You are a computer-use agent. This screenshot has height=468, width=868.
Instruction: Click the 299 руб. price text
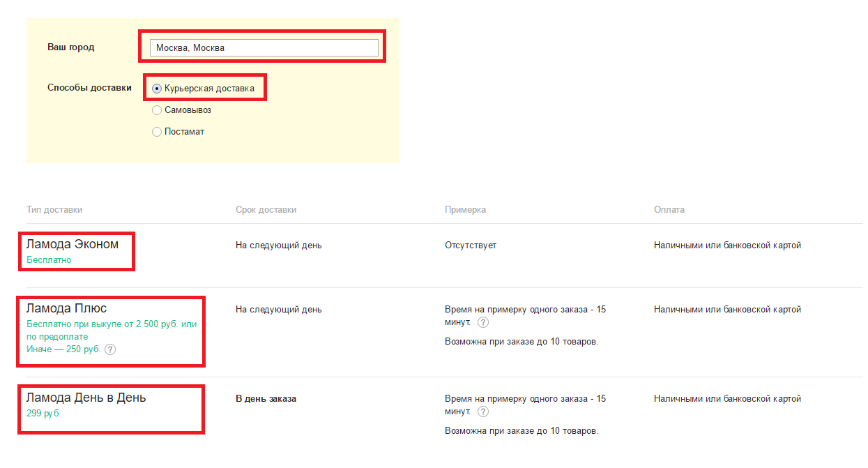[44, 414]
